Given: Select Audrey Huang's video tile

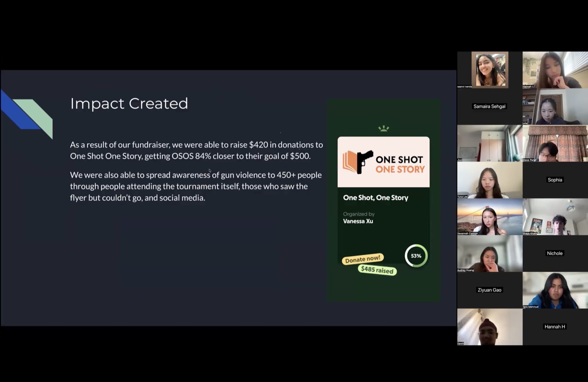Looking at the screenshot, I should [490, 253].
